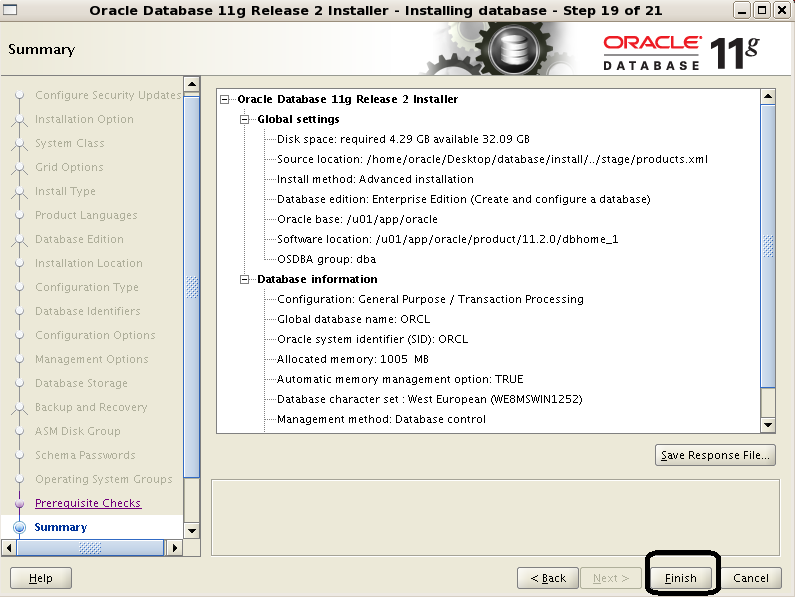
Task: Collapse the Oracle Database 11g root node
Action: coord(226,99)
